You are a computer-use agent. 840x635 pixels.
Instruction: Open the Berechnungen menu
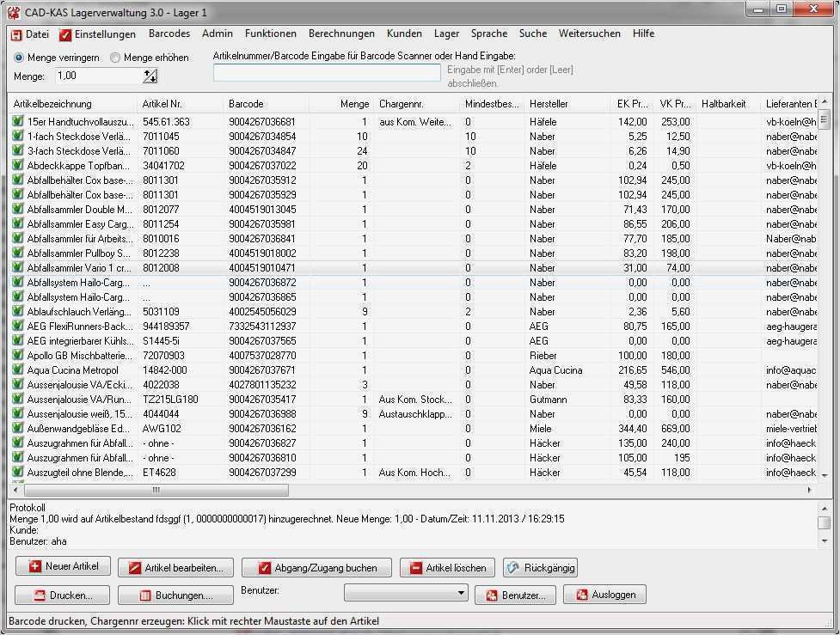(x=341, y=34)
